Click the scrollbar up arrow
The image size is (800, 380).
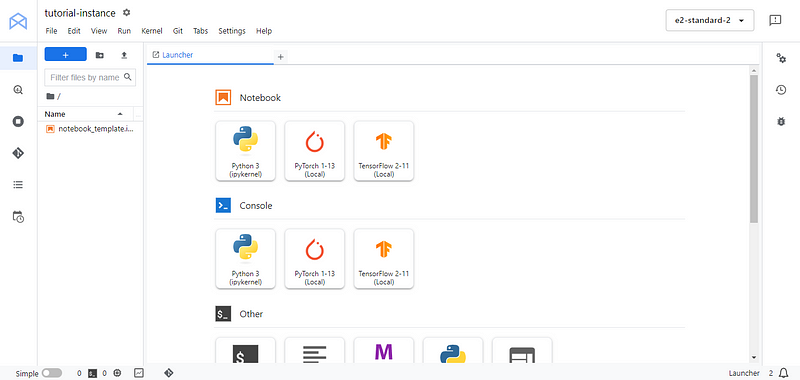click(x=754, y=70)
